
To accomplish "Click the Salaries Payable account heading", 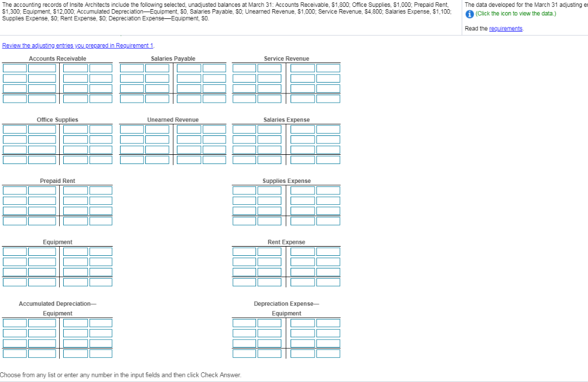I will [173, 59].
